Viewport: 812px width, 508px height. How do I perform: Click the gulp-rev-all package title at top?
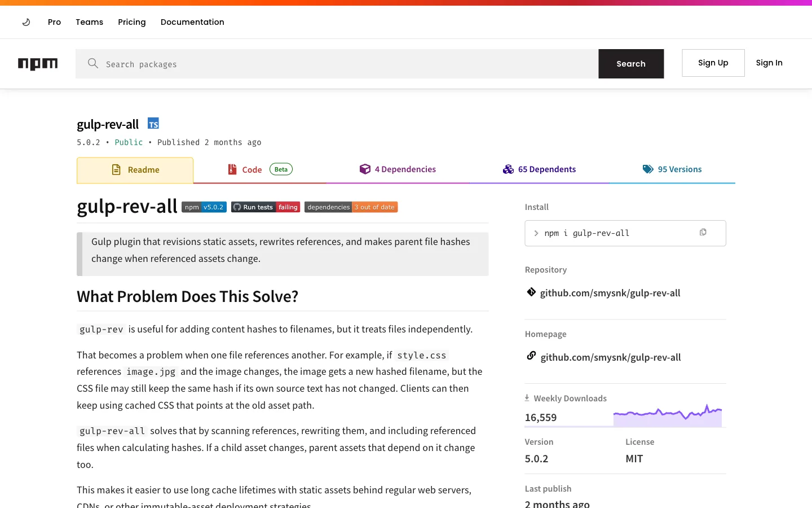click(x=108, y=124)
